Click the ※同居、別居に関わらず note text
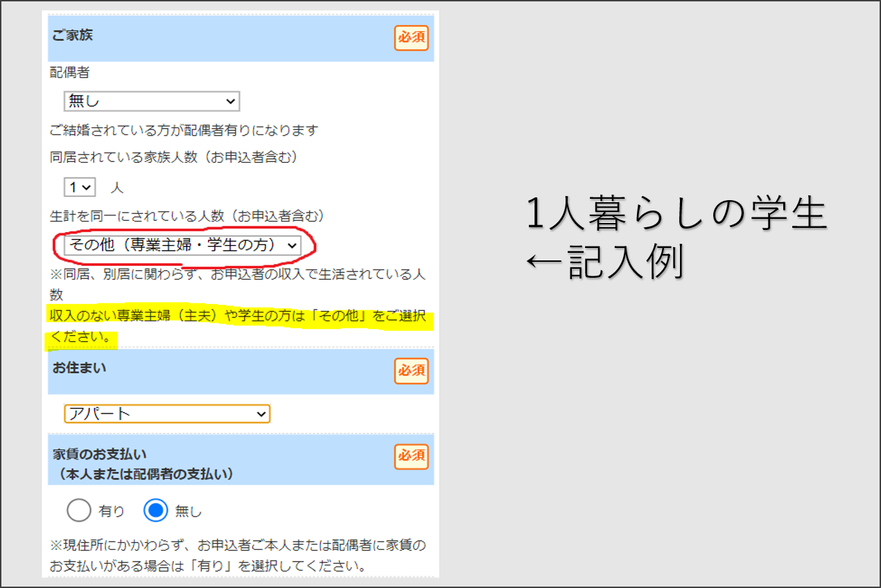 point(238,284)
